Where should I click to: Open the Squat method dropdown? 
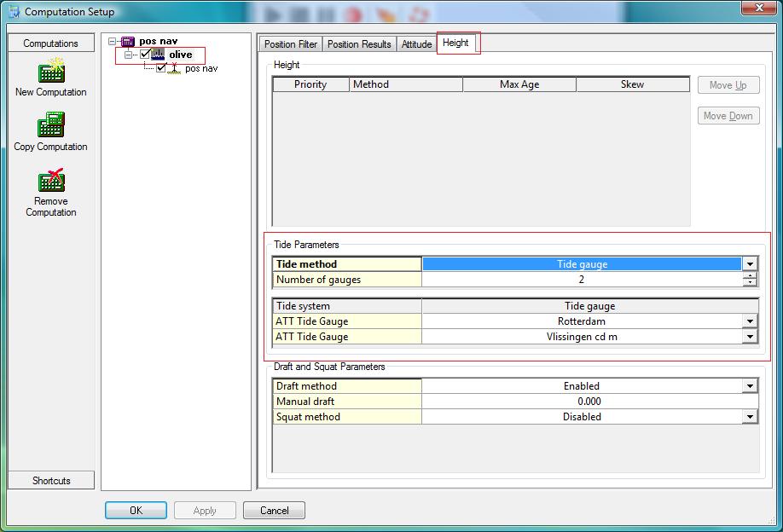(750, 417)
